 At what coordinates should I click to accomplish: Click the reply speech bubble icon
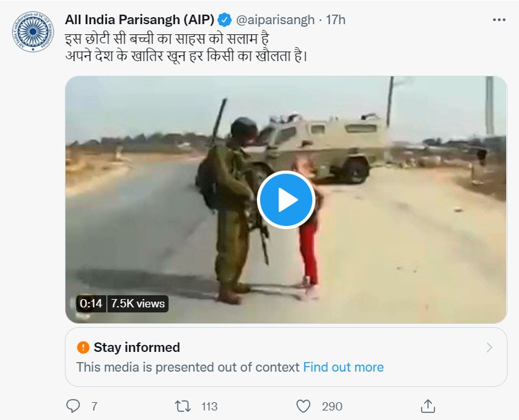tap(74, 405)
